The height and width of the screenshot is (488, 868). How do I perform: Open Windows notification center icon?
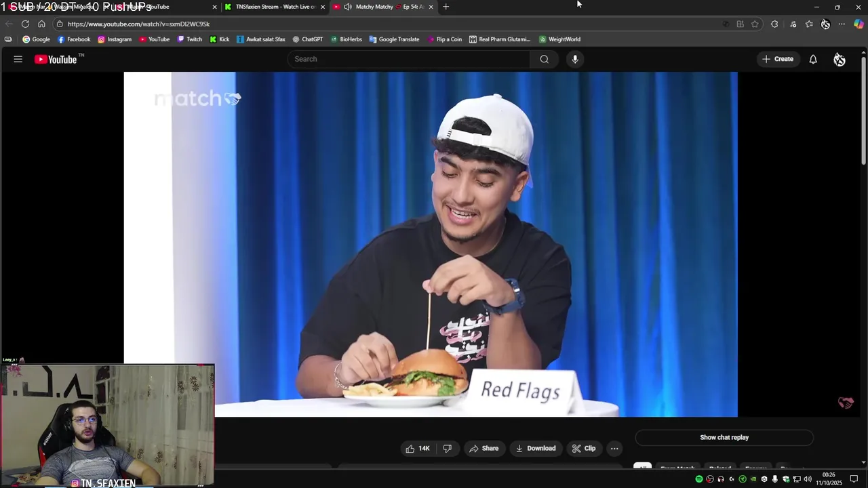coord(854,479)
